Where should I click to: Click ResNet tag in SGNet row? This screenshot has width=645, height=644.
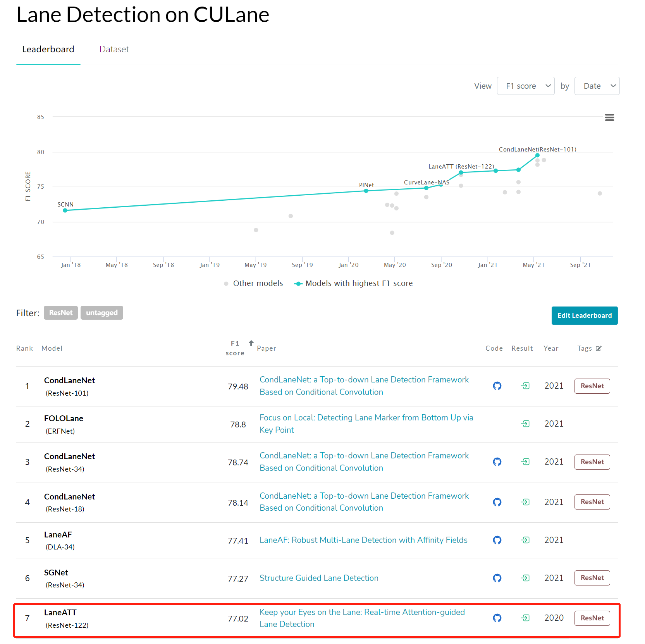coord(592,578)
